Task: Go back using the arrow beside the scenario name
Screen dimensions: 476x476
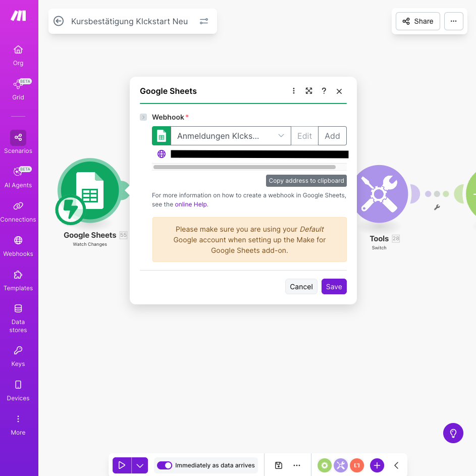Action: (x=58, y=21)
